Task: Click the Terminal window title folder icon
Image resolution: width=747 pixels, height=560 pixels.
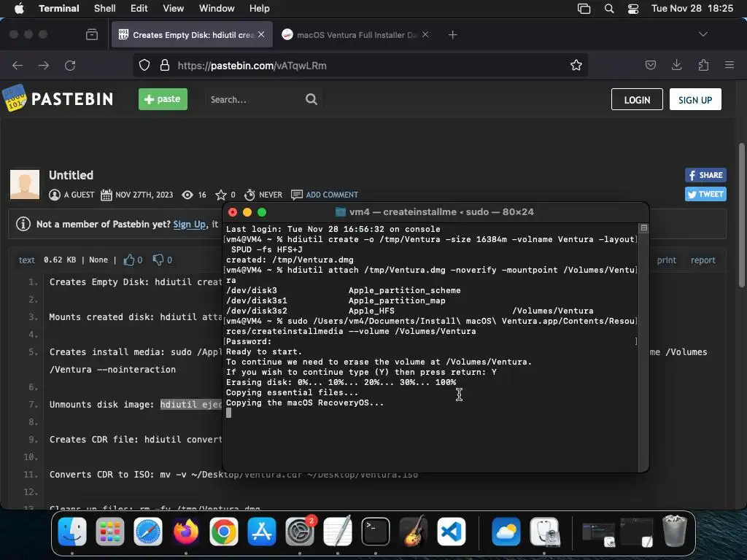Action: click(x=340, y=212)
